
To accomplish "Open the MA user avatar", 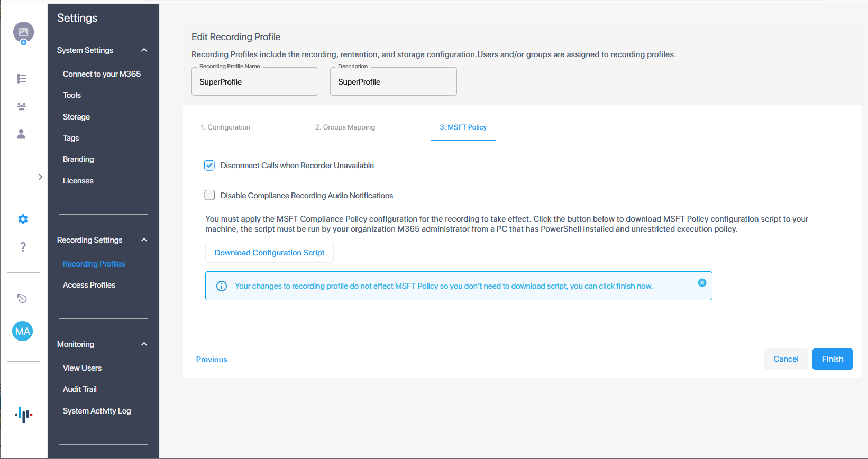I will [23, 331].
